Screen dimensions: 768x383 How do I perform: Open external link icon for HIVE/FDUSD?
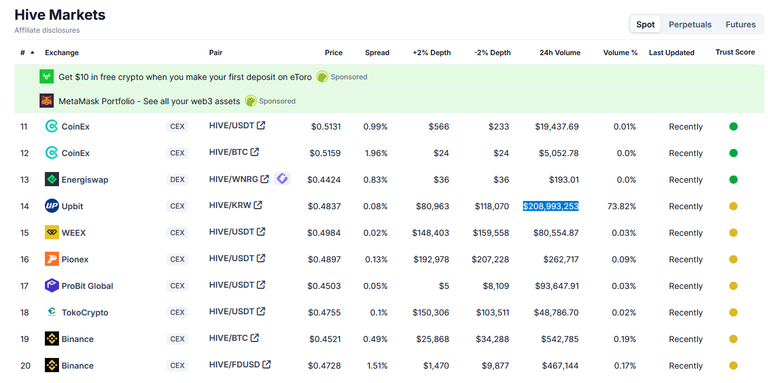coord(266,364)
